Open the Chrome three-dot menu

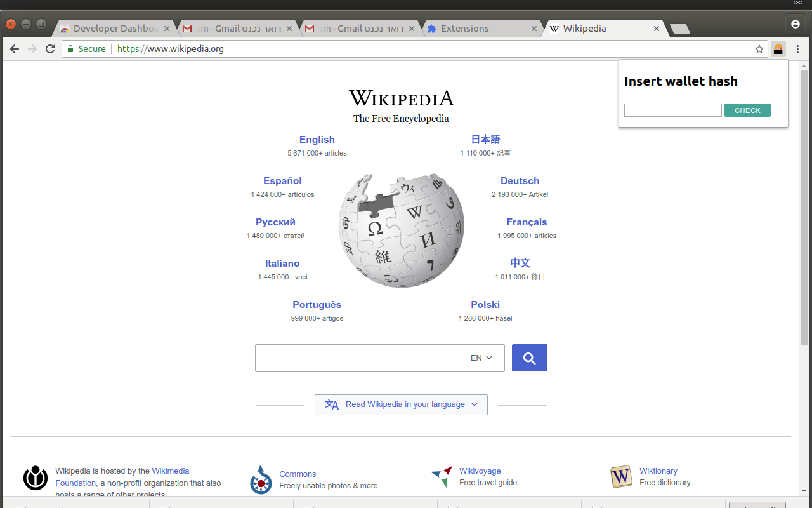pos(797,49)
